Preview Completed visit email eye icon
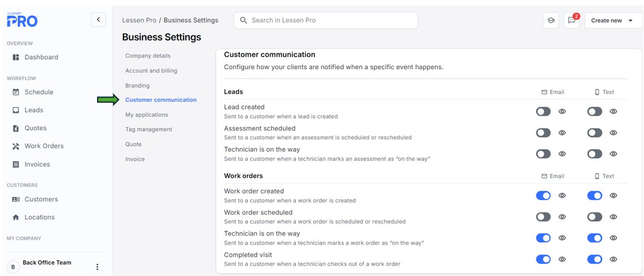Viewport: 644px width, 276px height. pos(562,259)
